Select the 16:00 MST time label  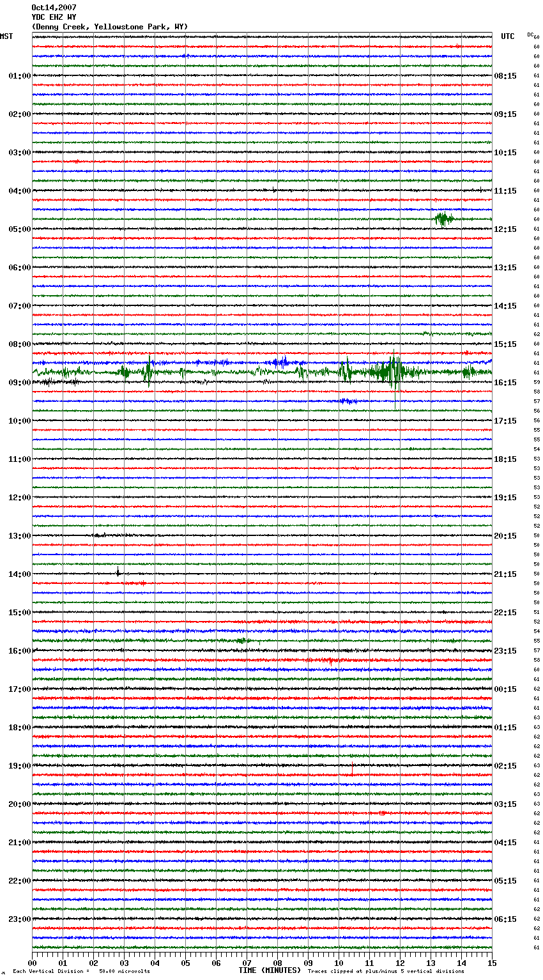20,651
